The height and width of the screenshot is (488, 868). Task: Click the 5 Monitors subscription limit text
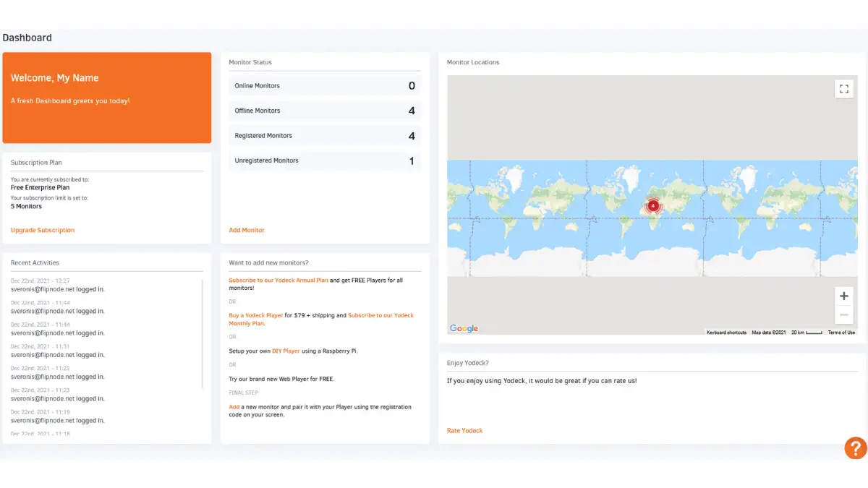[26, 206]
